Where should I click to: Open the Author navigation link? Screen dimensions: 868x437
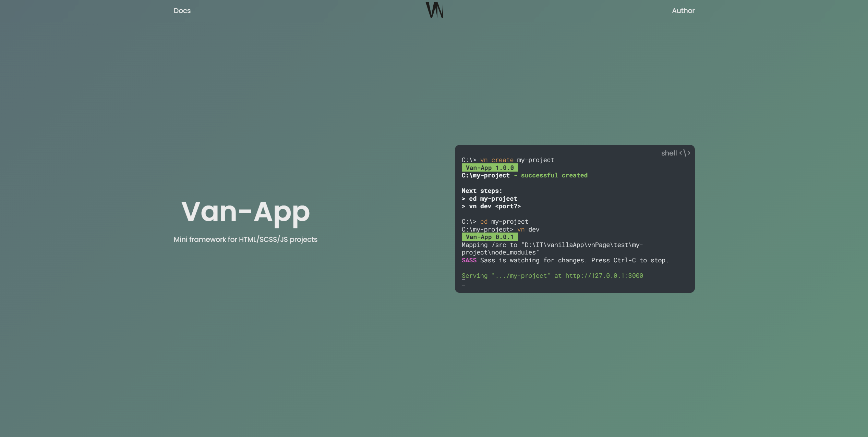tap(683, 11)
